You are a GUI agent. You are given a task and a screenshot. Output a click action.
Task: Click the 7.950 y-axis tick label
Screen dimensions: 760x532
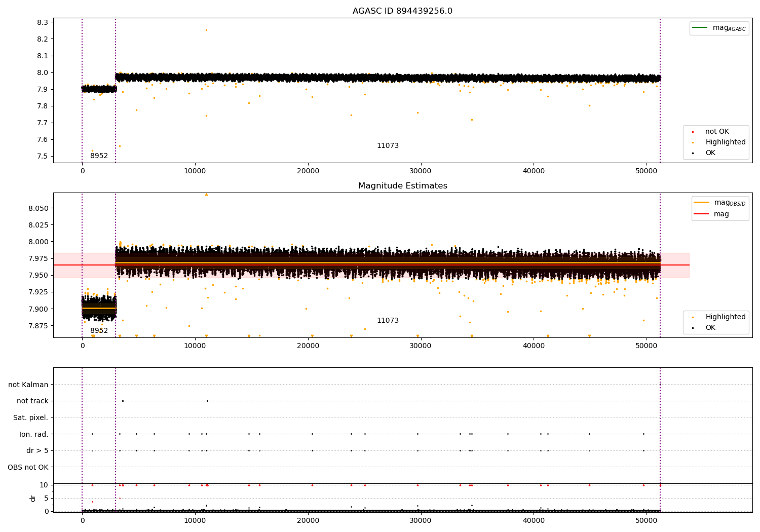(x=39, y=275)
